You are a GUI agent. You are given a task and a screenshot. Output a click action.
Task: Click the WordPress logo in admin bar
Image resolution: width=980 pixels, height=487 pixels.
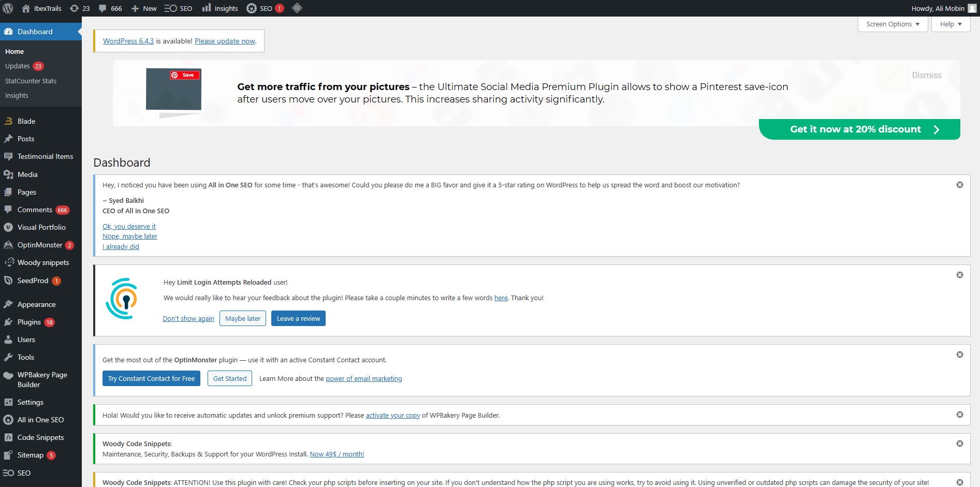(x=8, y=8)
